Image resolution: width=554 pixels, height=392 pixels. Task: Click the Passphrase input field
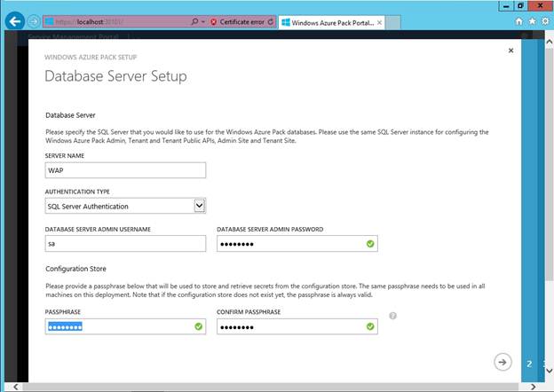(125, 326)
